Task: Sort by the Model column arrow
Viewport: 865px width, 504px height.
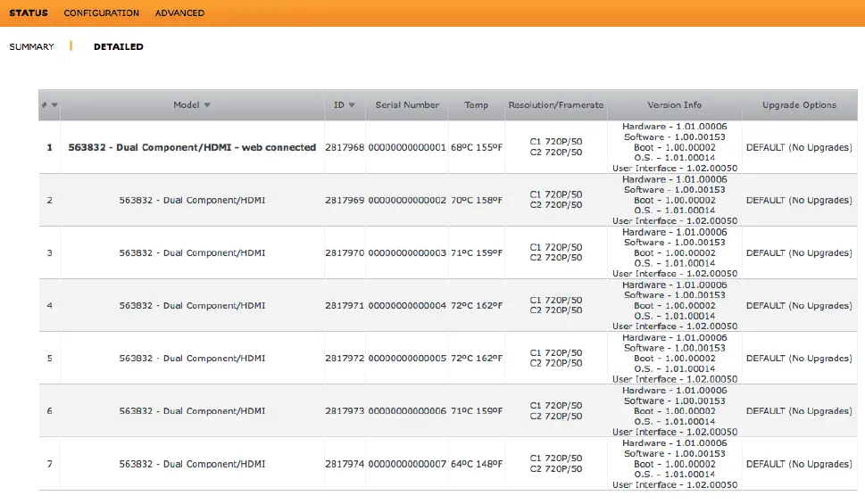Action: pyautogui.click(x=207, y=105)
